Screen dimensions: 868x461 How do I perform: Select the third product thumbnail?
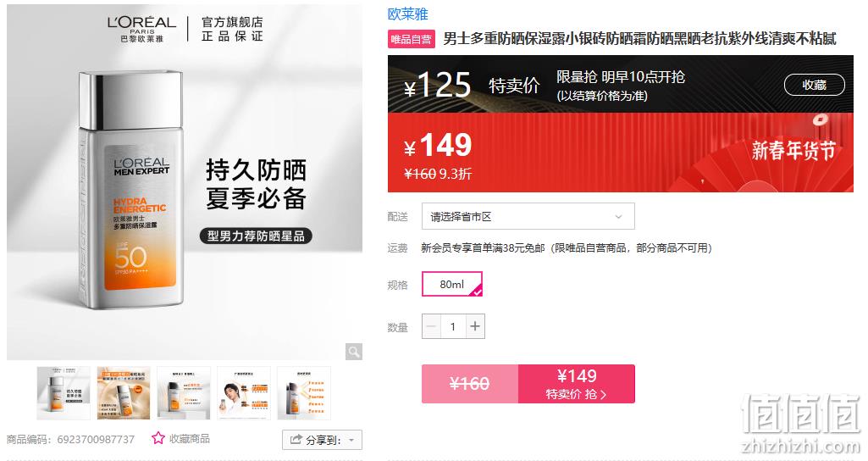point(184,393)
